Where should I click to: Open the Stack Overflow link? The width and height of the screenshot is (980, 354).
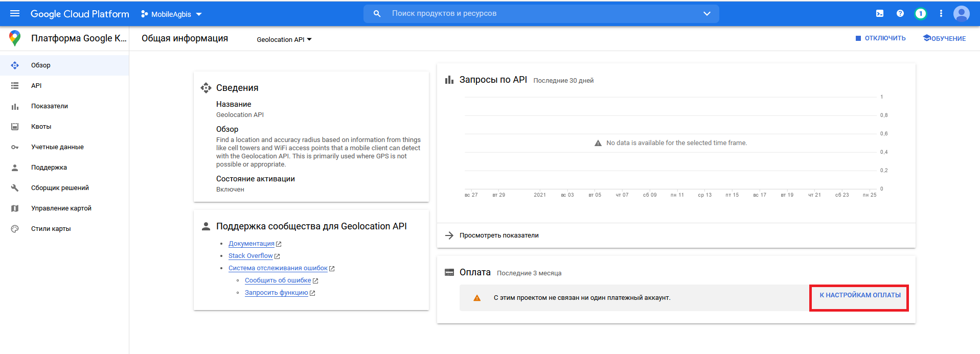250,256
